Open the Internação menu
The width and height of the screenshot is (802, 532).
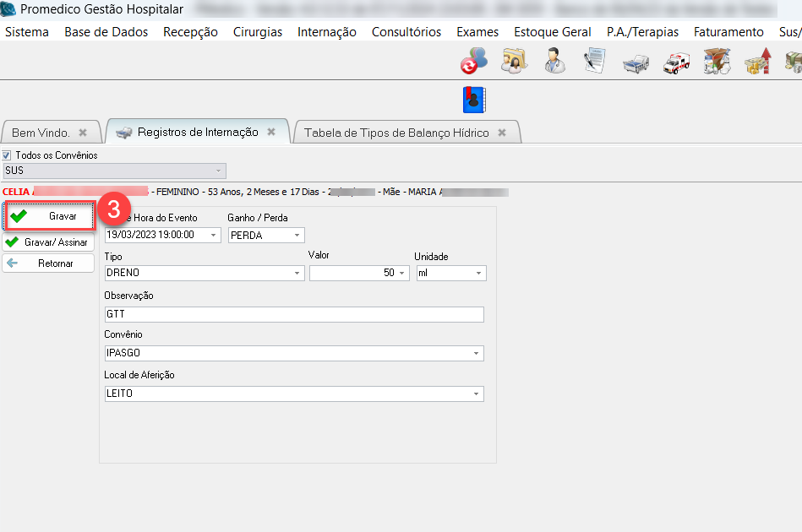click(327, 32)
